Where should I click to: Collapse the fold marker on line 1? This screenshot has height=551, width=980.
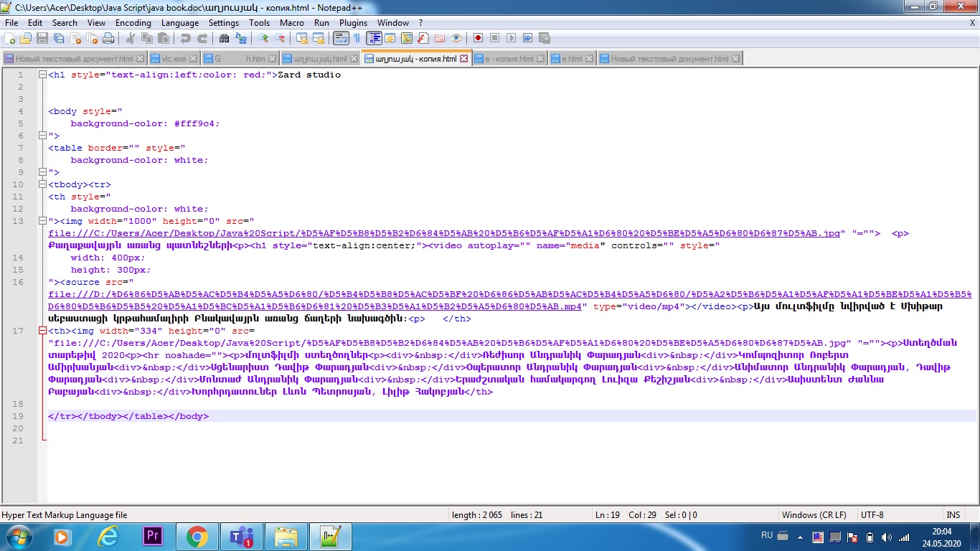[x=42, y=75]
